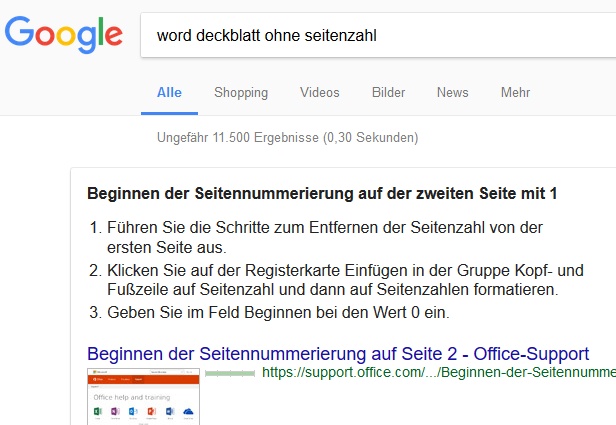Switch to the Shopping tab
The width and height of the screenshot is (616, 425).
coord(241,92)
